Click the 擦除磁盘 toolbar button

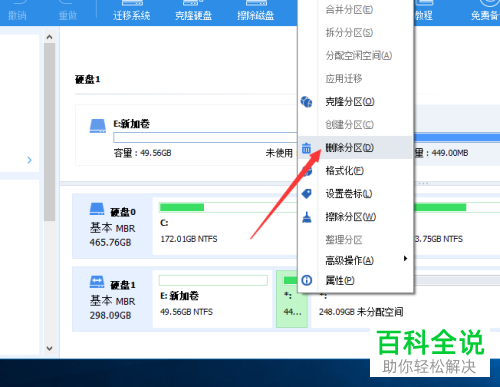(256, 11)
